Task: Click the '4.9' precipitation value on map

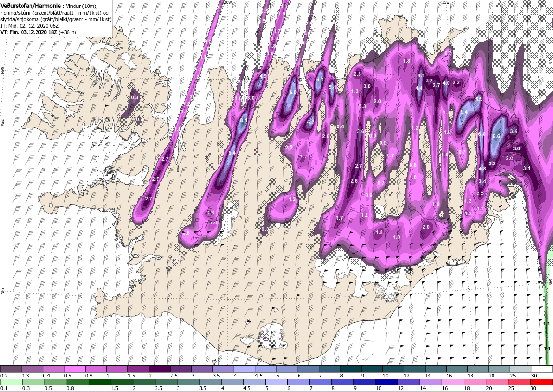Action: (263, 76)
